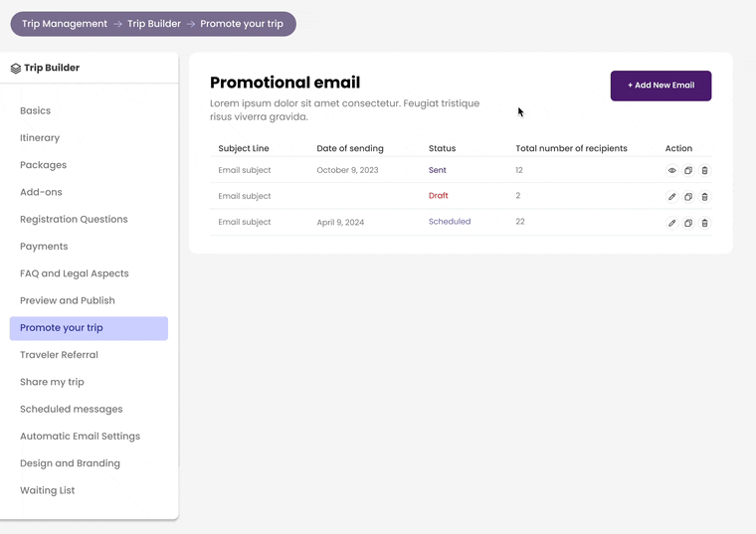Duplicate the Scheduled email row
Viewport: 756px width, 534px height.
coord(688,223)
